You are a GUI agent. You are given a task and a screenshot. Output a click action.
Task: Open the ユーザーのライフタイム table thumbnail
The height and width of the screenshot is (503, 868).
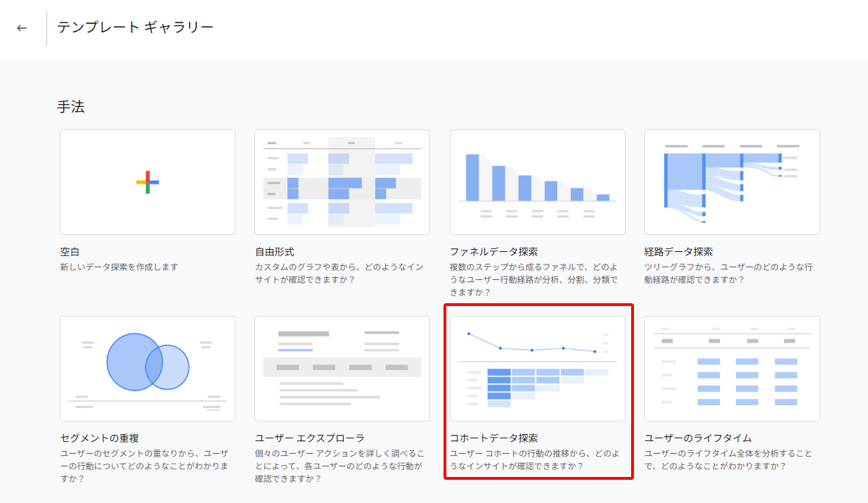tap(732, 369)
